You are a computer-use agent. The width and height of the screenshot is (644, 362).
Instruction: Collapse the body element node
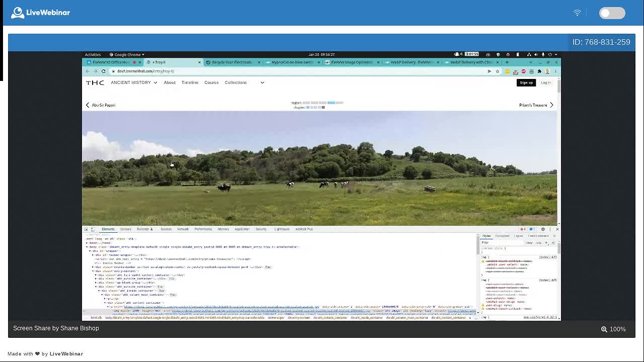87,247
